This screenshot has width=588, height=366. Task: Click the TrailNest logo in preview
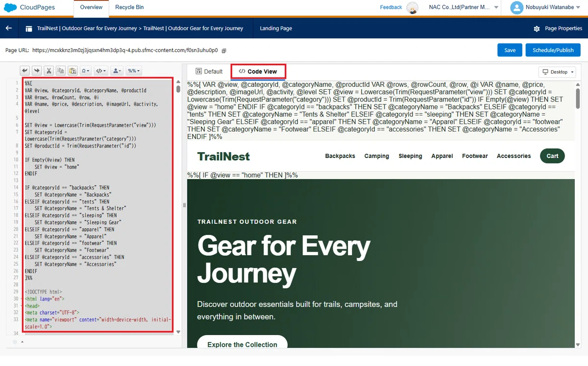click(223, 157)
